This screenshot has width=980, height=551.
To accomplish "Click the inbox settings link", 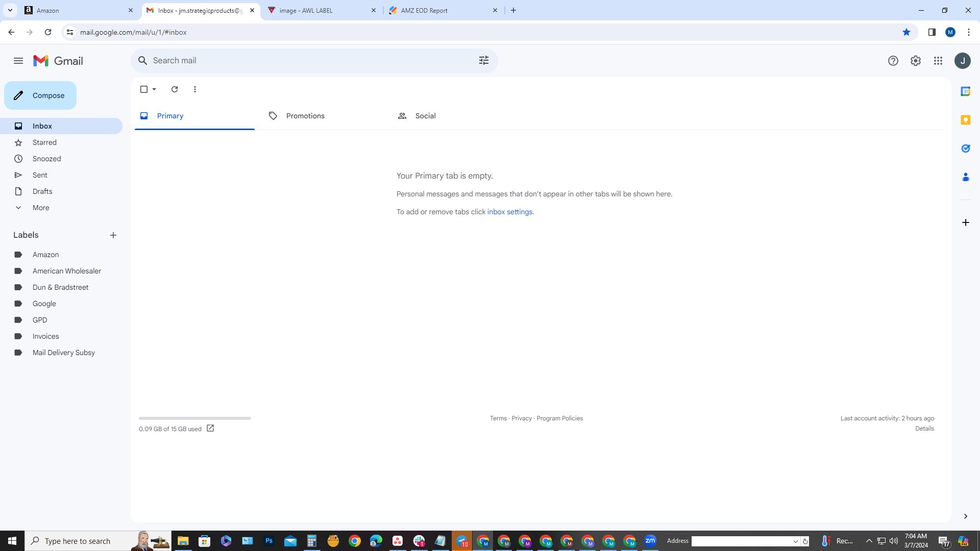I will tap(509, 212).
